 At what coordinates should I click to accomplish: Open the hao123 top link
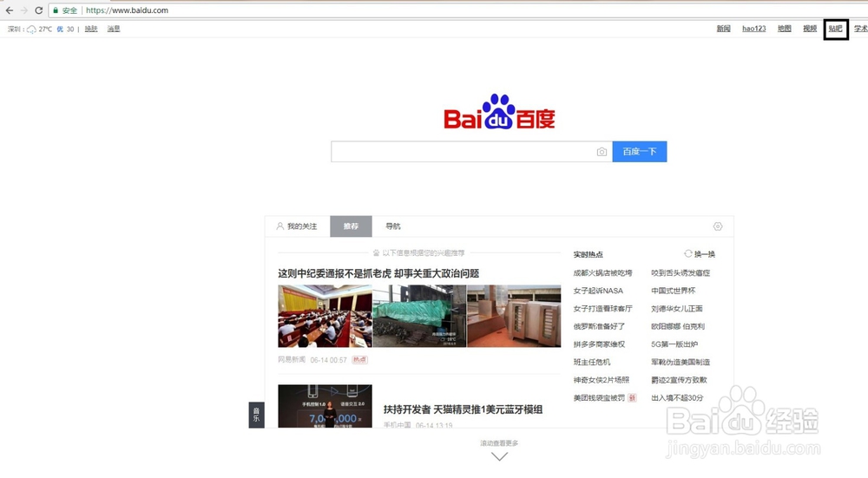coord(754,29)
